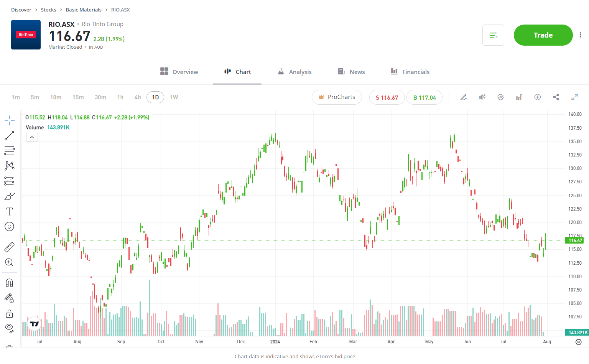Open the candlestick chart type selector
Screen dimensions: 589x364
pos(482,97)
